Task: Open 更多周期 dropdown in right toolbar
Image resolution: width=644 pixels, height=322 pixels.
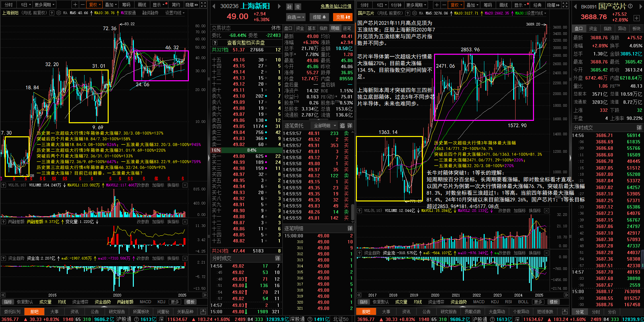Action: pos(416,5)
